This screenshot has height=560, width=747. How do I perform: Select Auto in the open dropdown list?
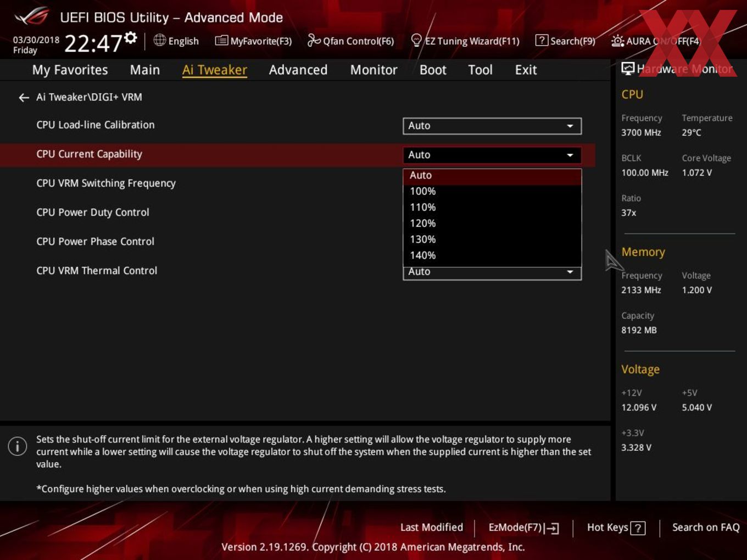(x=492, y=176)
